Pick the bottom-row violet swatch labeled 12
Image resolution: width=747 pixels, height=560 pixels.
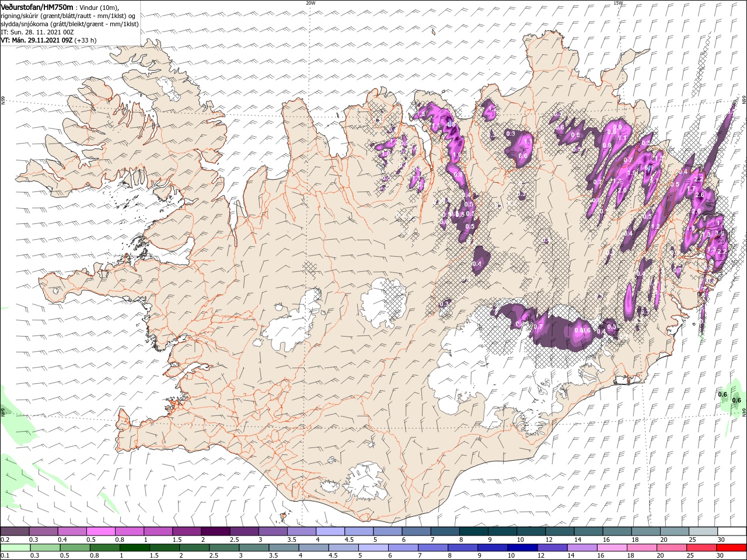coord(552,548)
